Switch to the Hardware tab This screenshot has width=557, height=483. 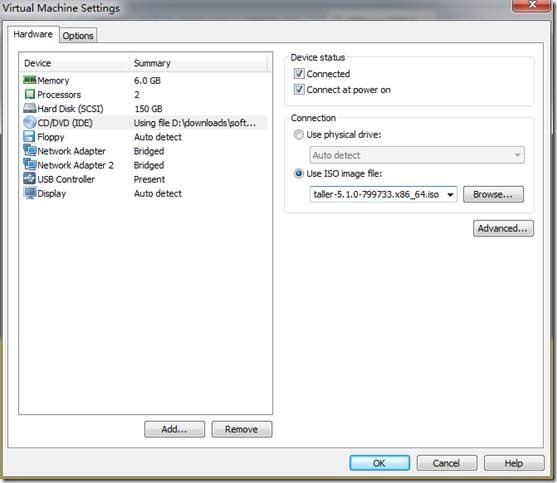(33, 34)
